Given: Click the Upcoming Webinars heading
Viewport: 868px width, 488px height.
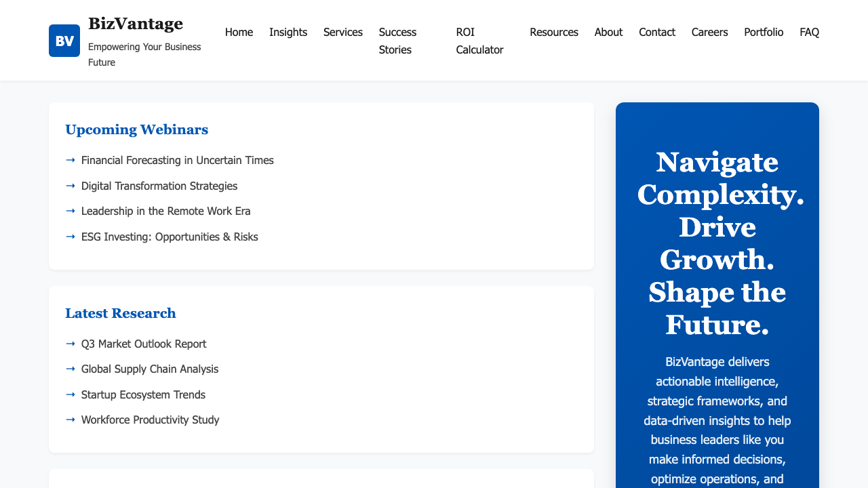Looking at the screenshot, I should coord(136,129).
